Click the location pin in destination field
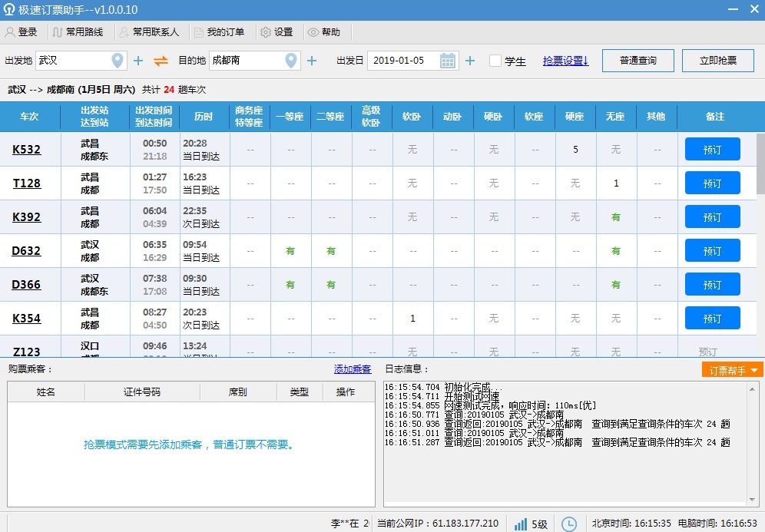Viewport: 765px width, 532px height. click(291, 61)
